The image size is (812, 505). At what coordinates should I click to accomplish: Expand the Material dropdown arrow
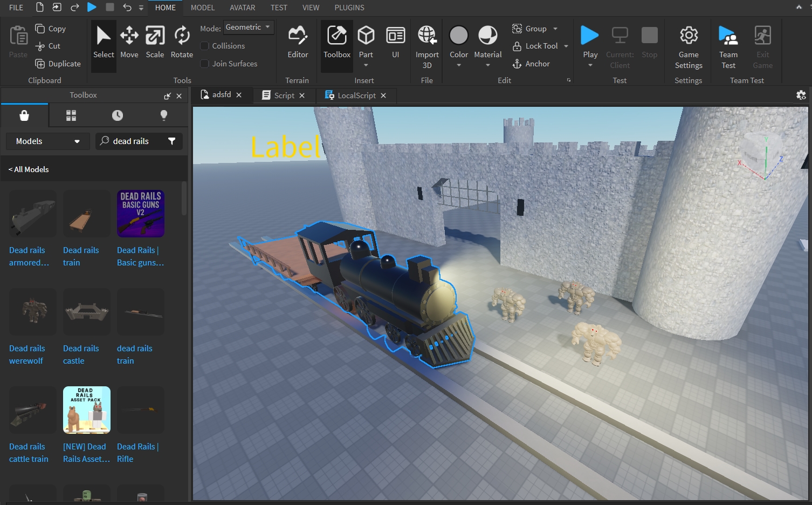[x=488, y=66]
